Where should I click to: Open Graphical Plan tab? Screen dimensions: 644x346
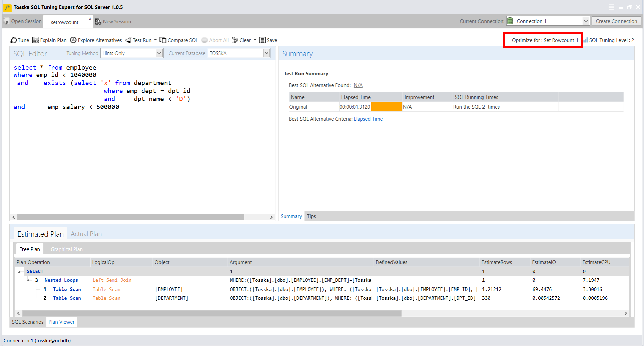[66, 249]
